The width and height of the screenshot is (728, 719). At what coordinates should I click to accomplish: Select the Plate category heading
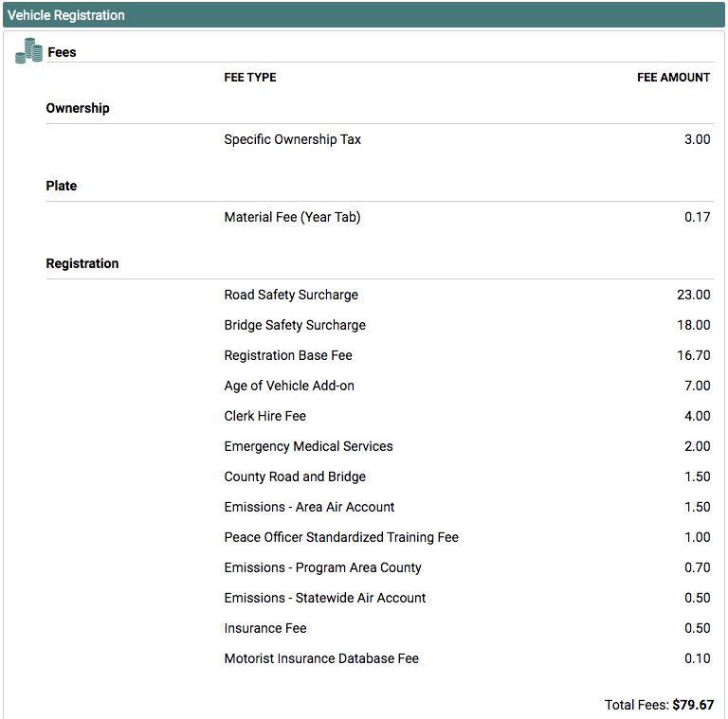point(62,186)
